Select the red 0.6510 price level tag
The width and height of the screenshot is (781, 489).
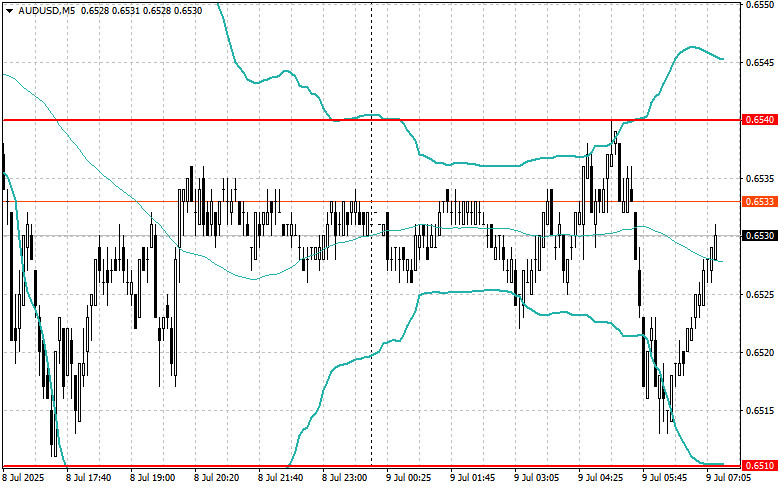760,466
